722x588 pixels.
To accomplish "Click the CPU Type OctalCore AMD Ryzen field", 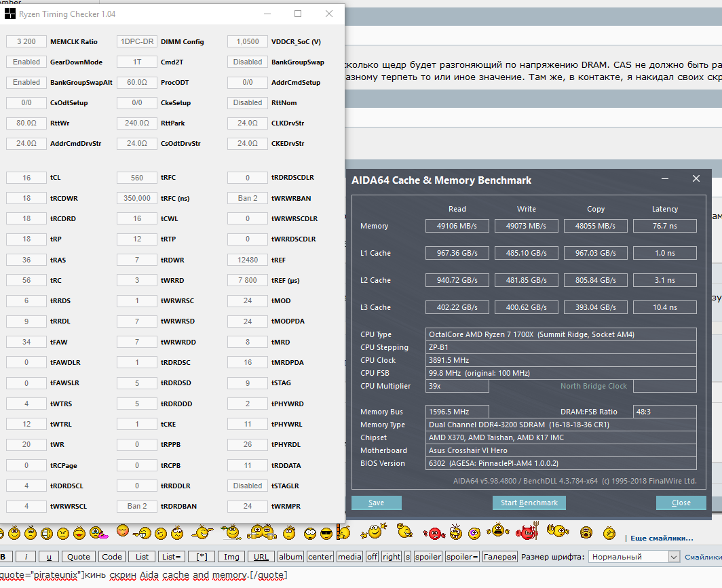I will pyautogui.click(x=560, y=334).
